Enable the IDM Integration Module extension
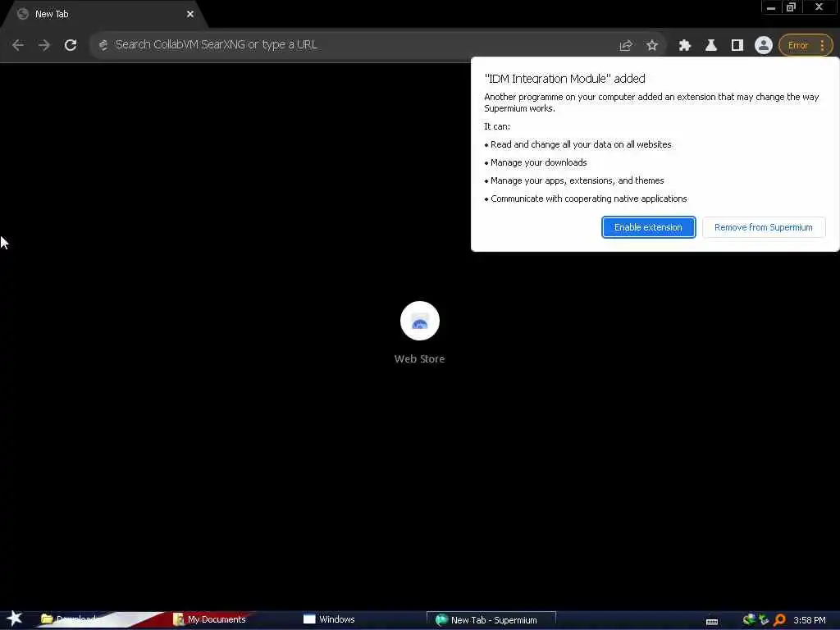The image size is (840, 630). tap(648, 227)
